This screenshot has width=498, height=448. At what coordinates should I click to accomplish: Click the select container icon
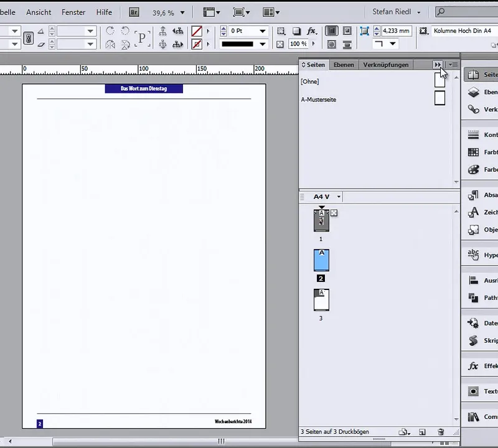[162, 30]
